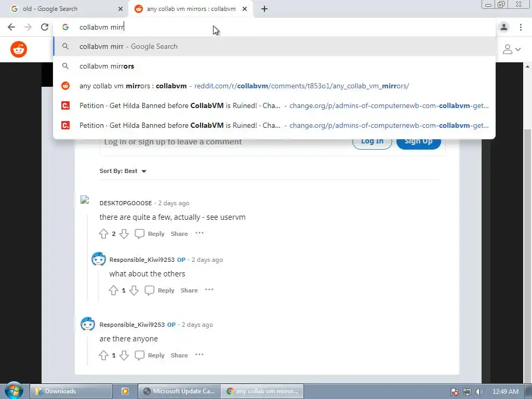This screenshot has height=399, width=532.
Task: Switch to the 'old - Google Search' tab
Action: tap(64, 9)
